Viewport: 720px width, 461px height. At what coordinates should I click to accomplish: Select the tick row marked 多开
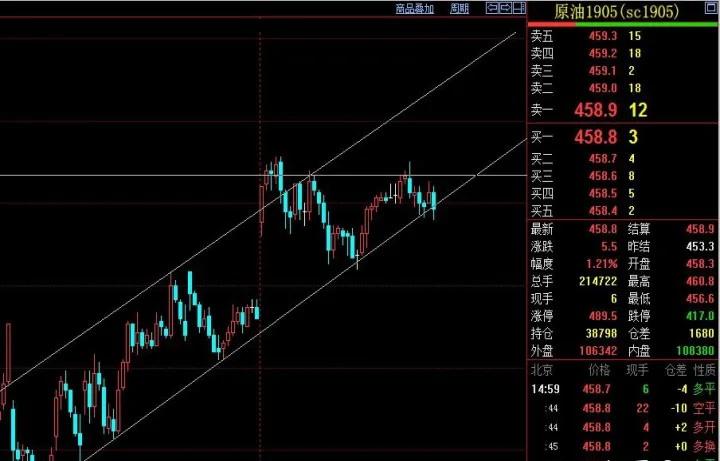pyautogui.click(x=623, y=427)
